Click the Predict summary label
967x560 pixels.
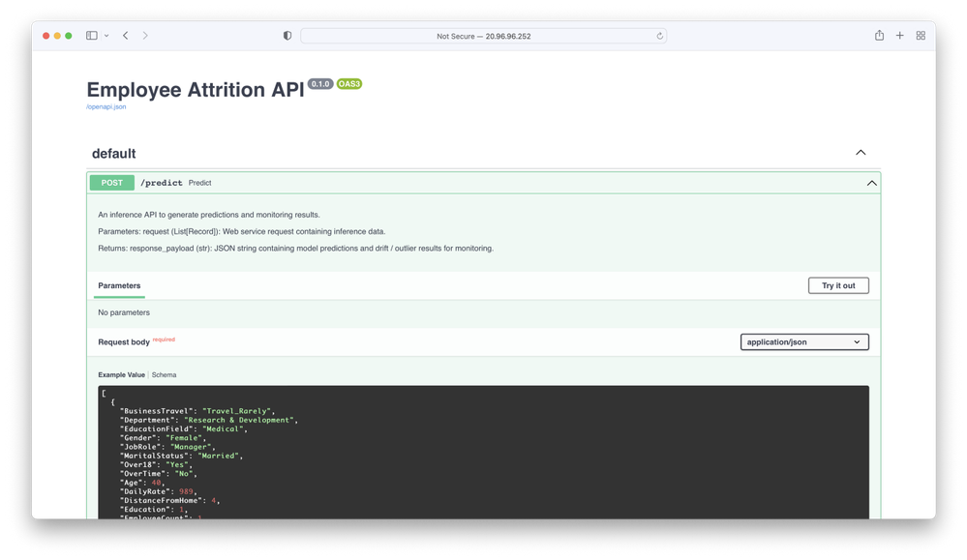point(199,183)
